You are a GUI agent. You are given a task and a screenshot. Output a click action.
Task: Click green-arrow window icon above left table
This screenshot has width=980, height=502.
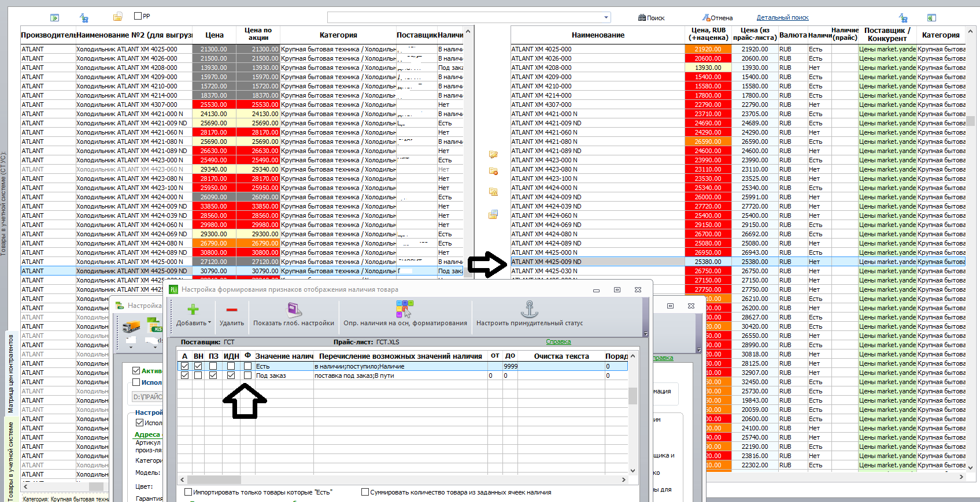tap(55, 18)
